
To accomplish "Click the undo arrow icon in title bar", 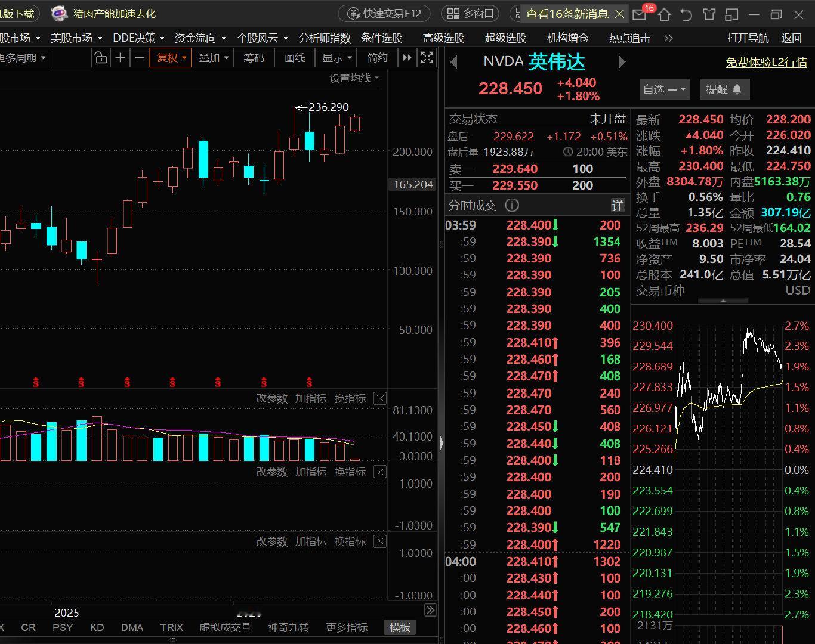I will [x=687, y=14].
